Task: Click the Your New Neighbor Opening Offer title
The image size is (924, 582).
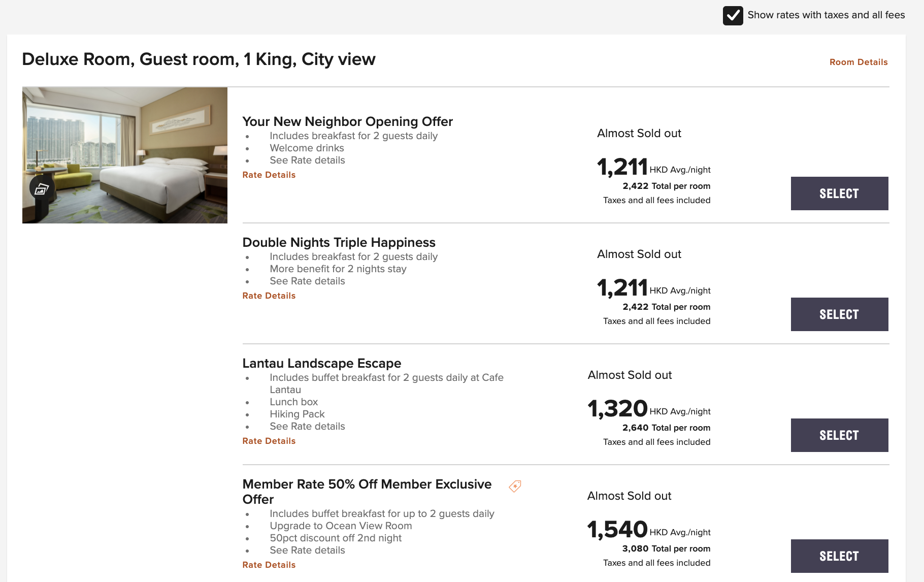Action: (x=347, y=122)
